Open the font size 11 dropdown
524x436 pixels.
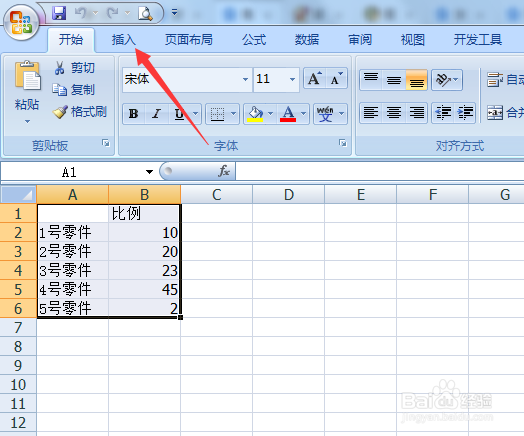[292, 80]
